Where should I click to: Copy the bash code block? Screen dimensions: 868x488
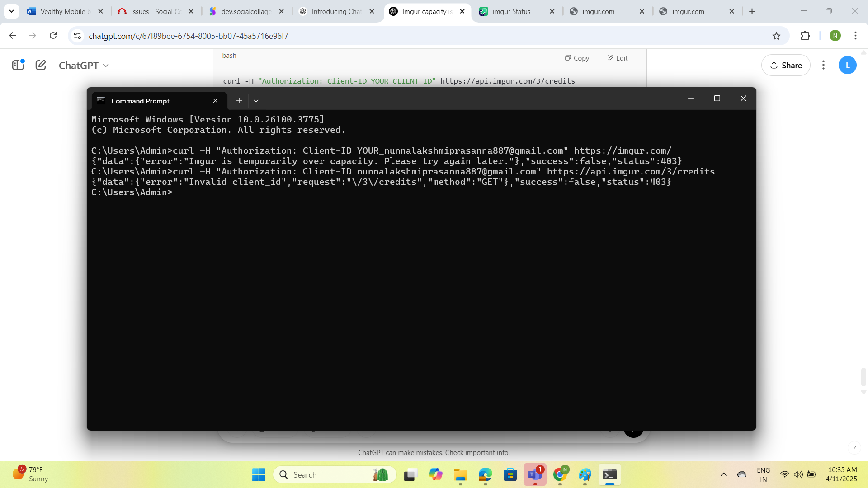point(577,58)
